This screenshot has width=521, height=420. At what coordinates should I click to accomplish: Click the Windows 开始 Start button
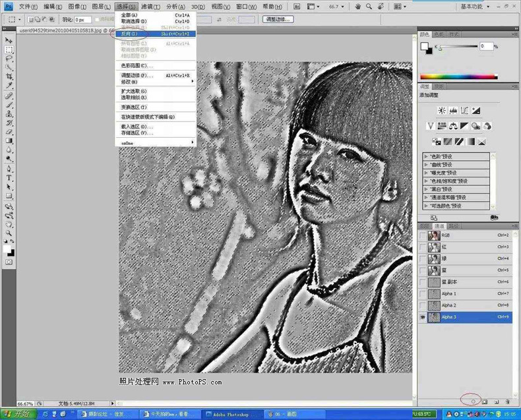click(18, 414)
